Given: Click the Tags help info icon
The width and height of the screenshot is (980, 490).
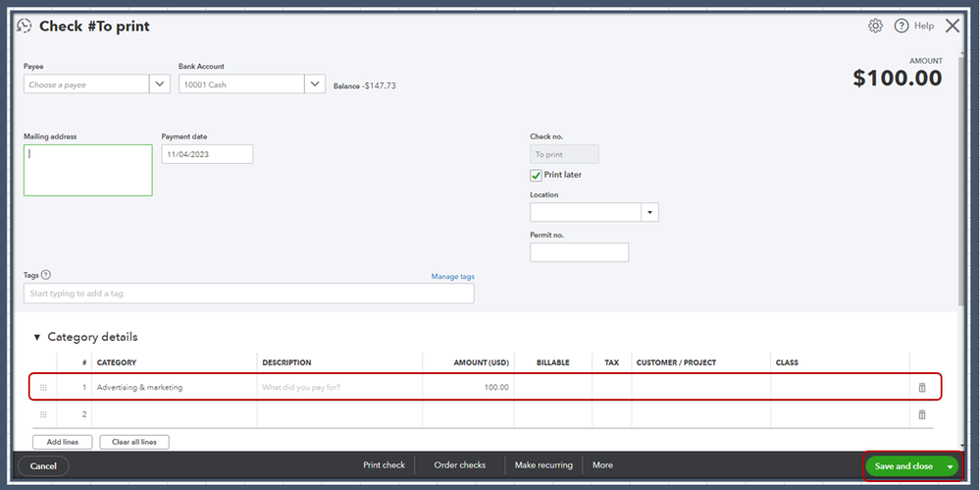Looking at the screenshot, I should 46,275.
